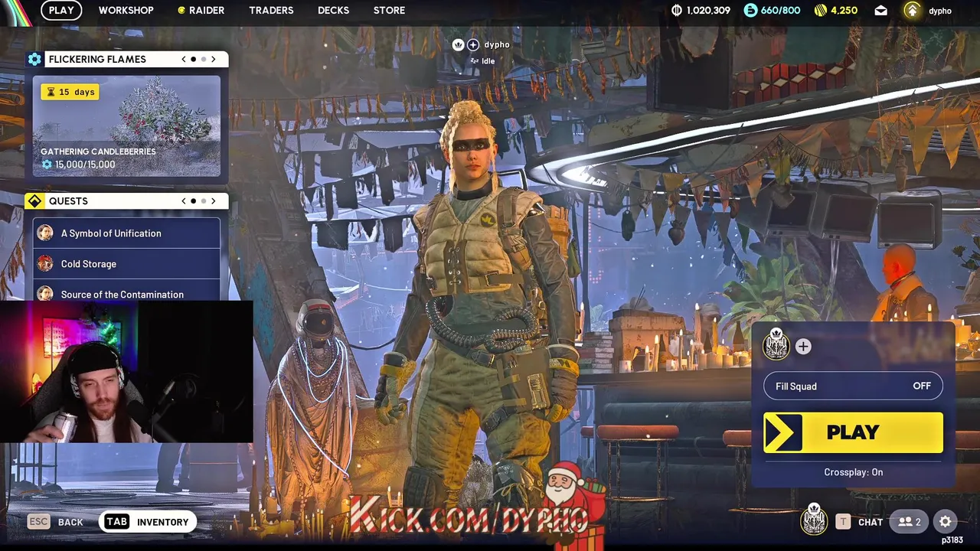Screen dimensions: 980x551
Task: Click the Cold Storage quest trader portrait
Action: 45,263
